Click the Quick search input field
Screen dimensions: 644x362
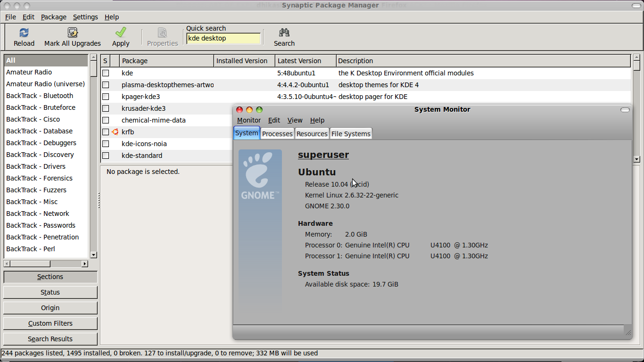tap(223, 39)
